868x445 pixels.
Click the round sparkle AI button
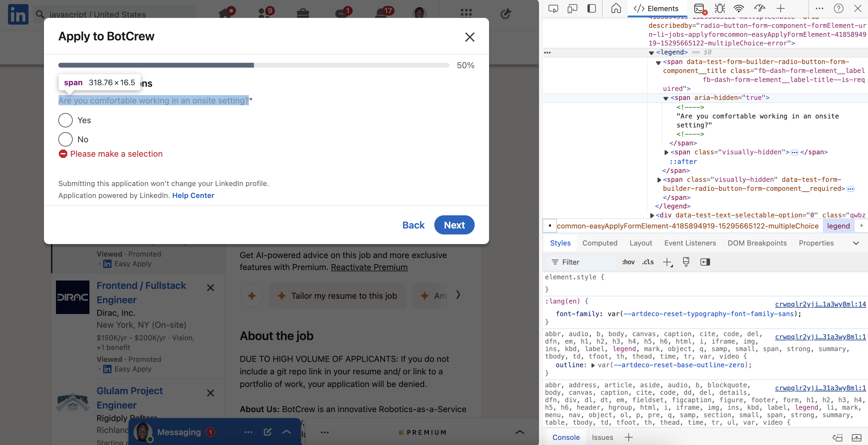pyautogui.click(x=252, y=296)
